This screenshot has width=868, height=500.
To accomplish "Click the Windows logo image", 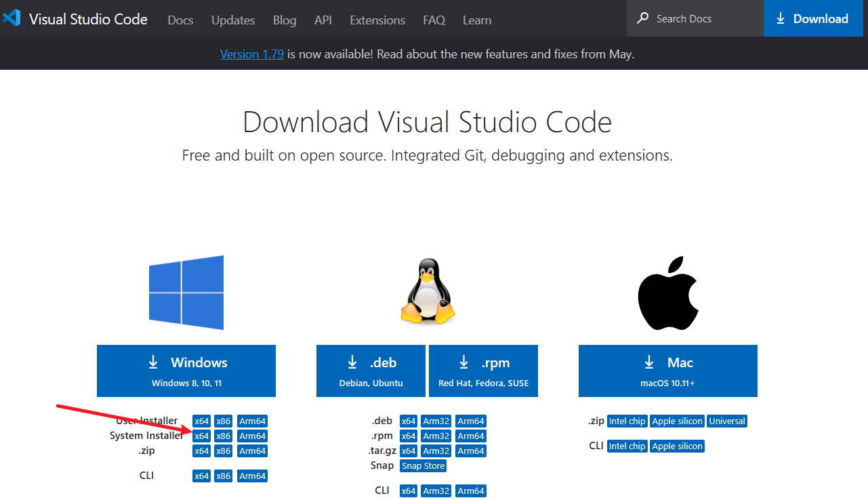I will point(186,293).
